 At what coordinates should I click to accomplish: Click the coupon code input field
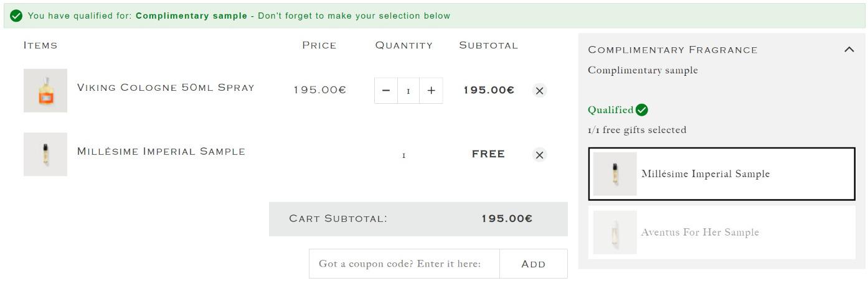tap(404, 264)
